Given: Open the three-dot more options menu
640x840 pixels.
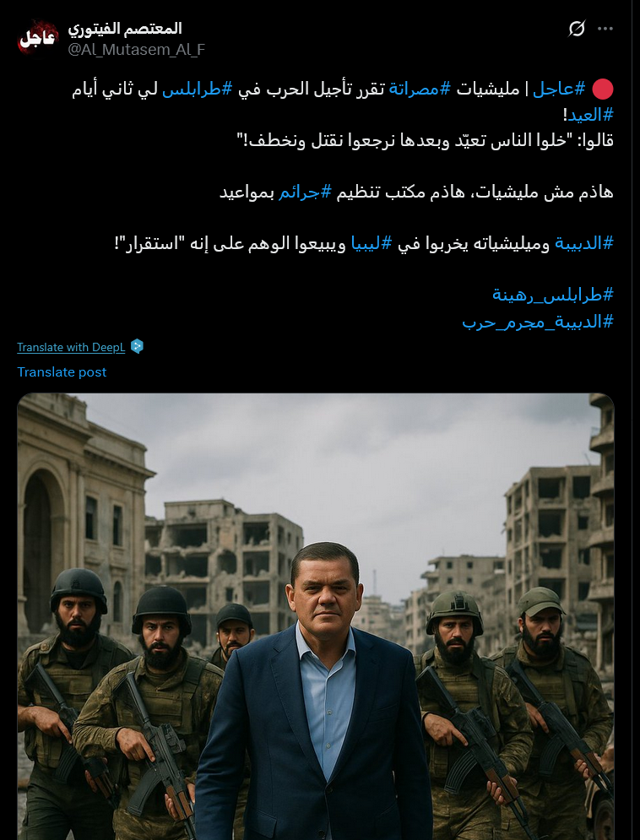Looking at the screenshot, I should tap(605, 29).
